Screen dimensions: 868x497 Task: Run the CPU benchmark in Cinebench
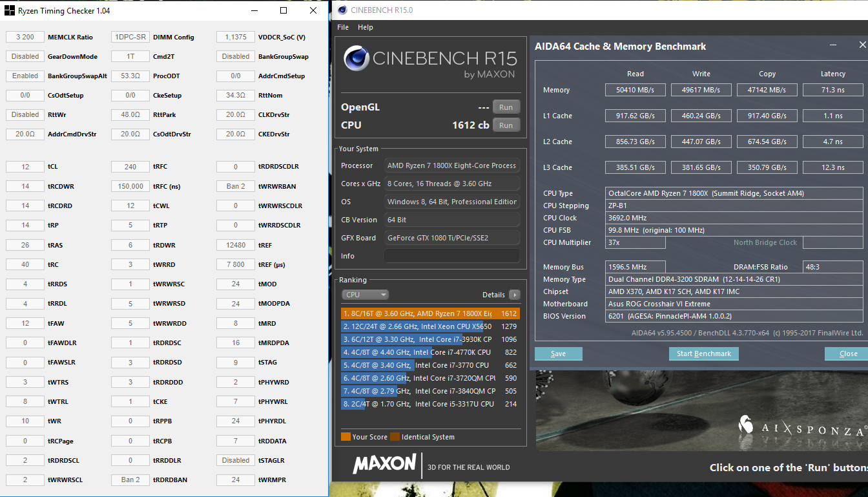pyautogui.click(x=506, y=125)
